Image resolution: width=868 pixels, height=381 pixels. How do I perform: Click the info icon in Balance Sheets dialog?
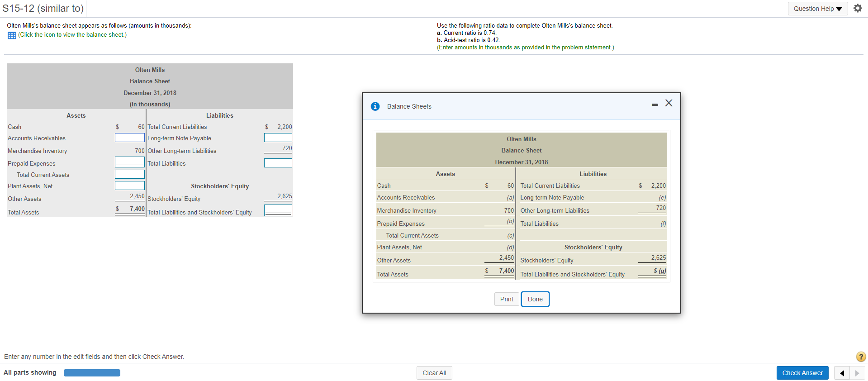coord(375,106)
